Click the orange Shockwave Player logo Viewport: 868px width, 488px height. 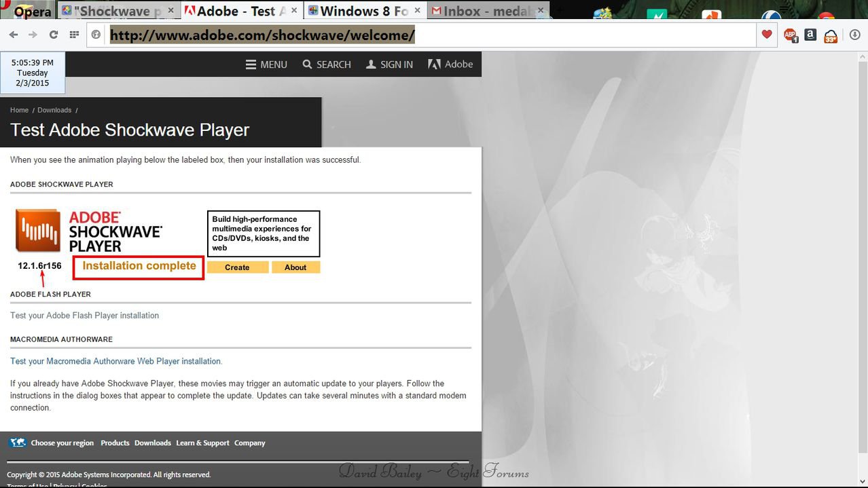(x=38, y=231)
